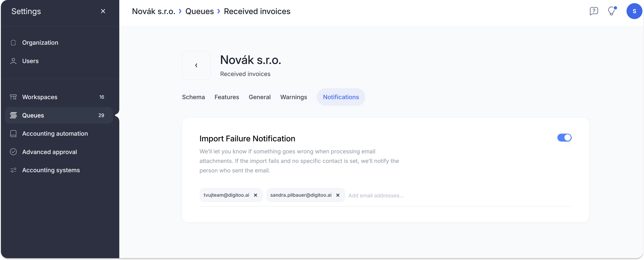Open the Features tab

(x=227, y=97)
